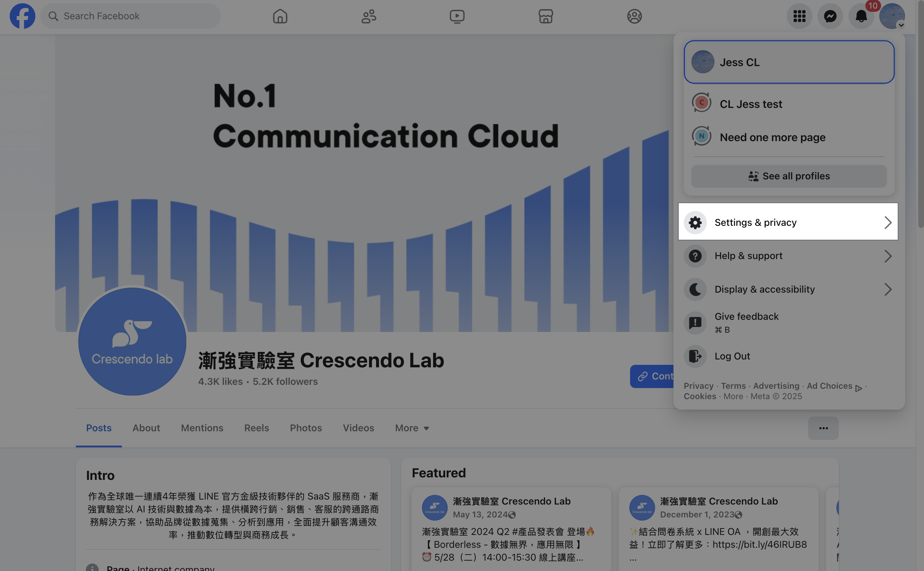This screenshot has height=571, width=924.
Task: Open the Privacy footer link
Action: pyautogui.click(x=698, y=386)
